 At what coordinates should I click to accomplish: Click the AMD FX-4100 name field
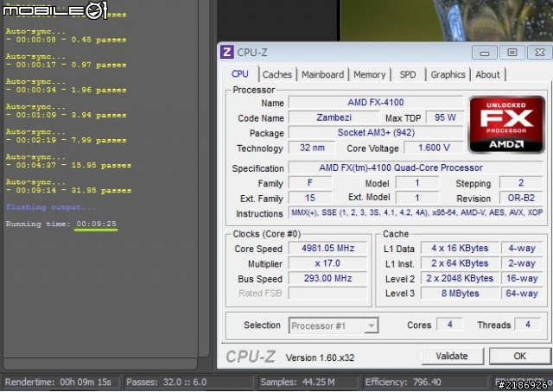pos(376,102)
